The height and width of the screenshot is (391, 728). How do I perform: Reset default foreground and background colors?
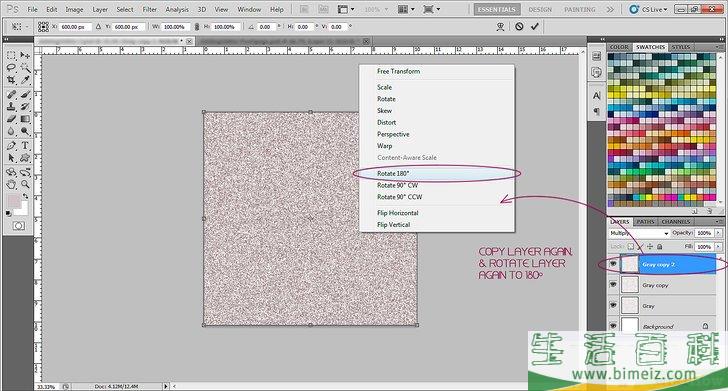click(9, 214)
